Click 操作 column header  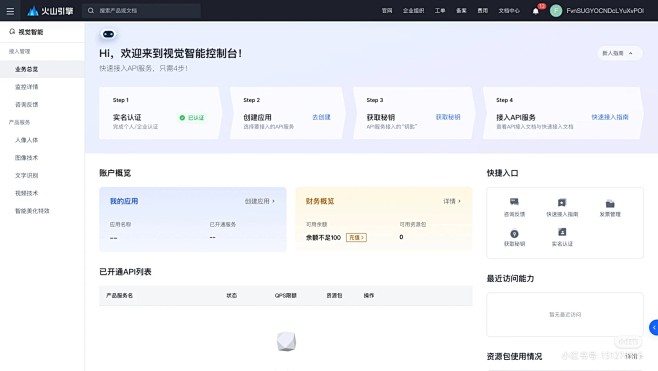pyautogui.click(x=369, y=295)
